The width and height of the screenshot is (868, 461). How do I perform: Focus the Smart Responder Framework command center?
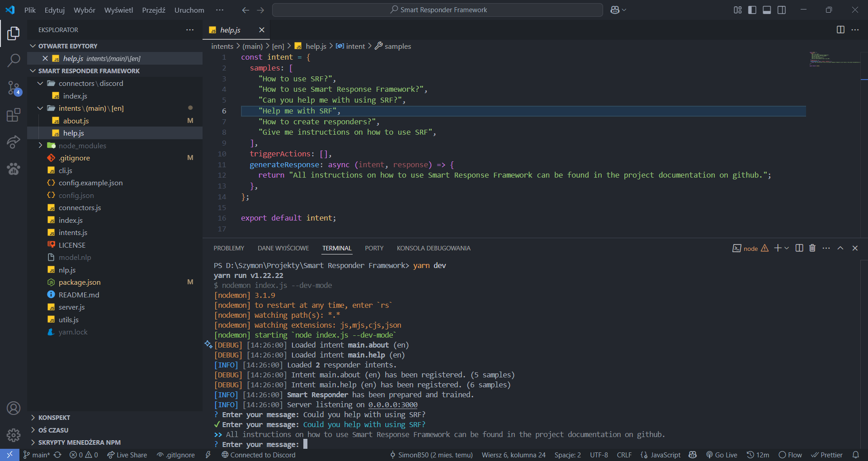(437, 9)
